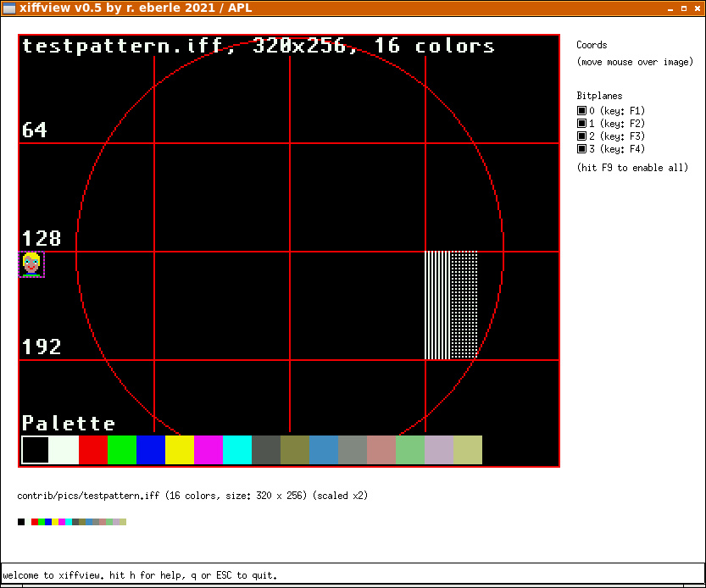Pick the dusty pink swatch in large palette
This screenshot has width=706, height=588.
381,449
